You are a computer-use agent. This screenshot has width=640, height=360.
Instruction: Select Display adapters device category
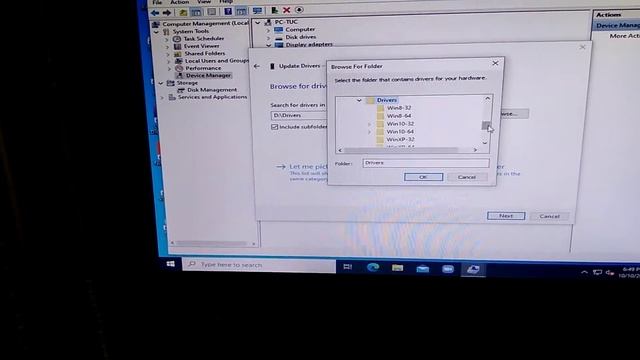309,44
